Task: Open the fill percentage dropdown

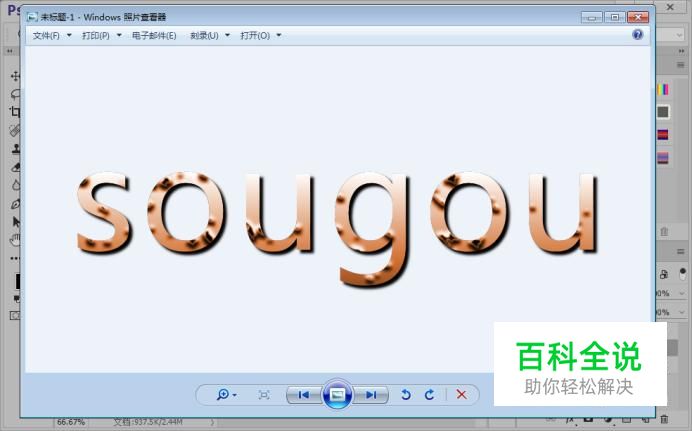Action: click(x=682, y=312)
